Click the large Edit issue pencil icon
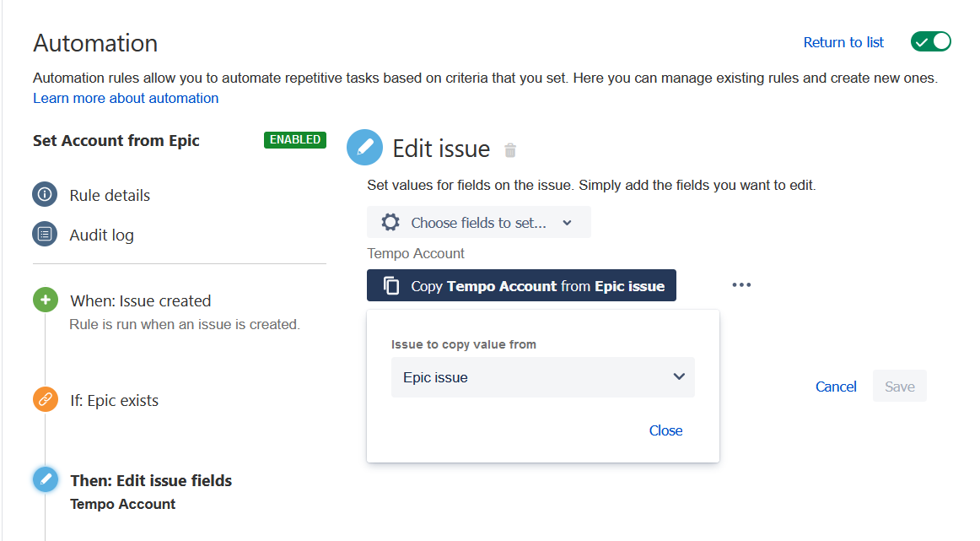Viewport: 980px width, 541px height. 365,148
